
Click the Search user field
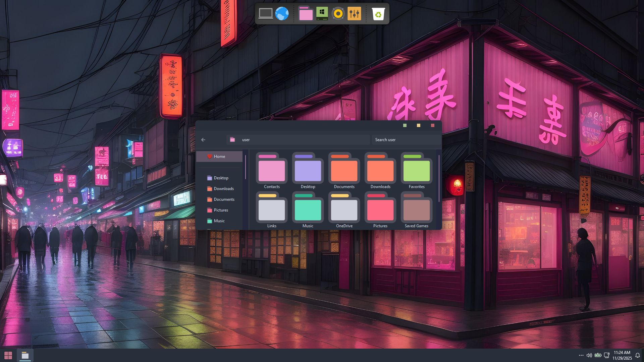pyautogui.click(x=405, y=140)
